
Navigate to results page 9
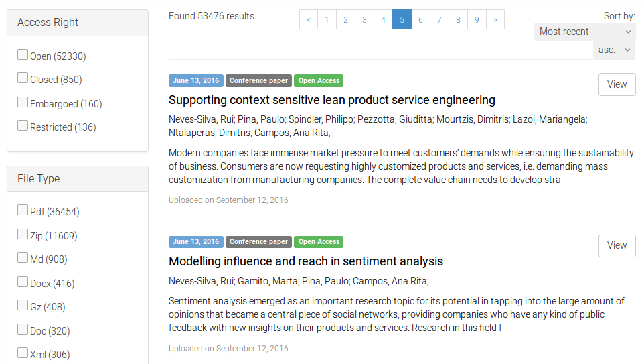point(477,20)
